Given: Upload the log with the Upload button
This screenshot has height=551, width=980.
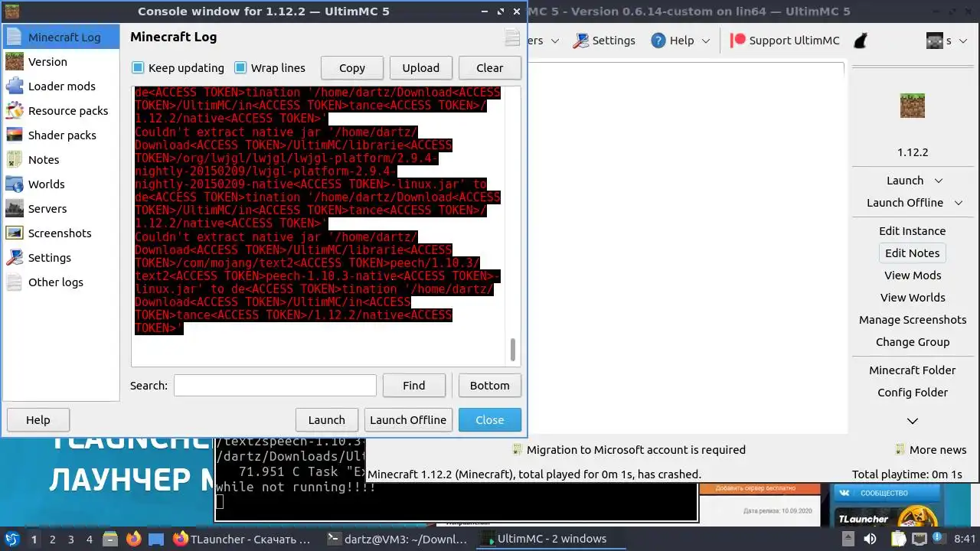Looking at the screenshot, I should click(421, 67).
